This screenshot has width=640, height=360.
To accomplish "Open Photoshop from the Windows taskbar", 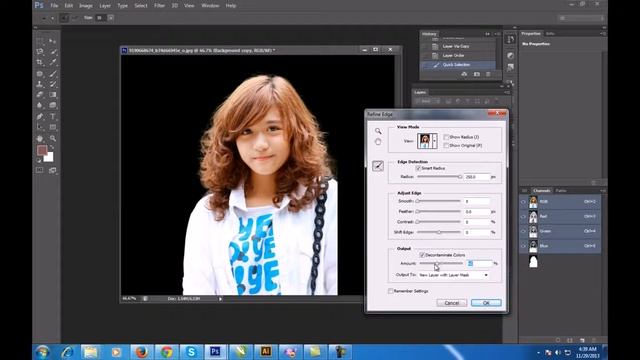I will 215,351.
